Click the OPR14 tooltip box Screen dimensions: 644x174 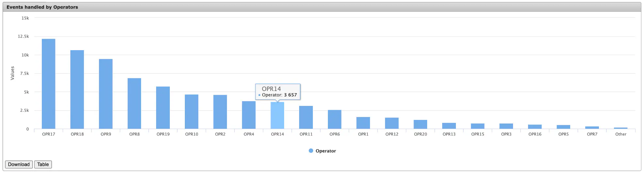[x=278, y=92]
